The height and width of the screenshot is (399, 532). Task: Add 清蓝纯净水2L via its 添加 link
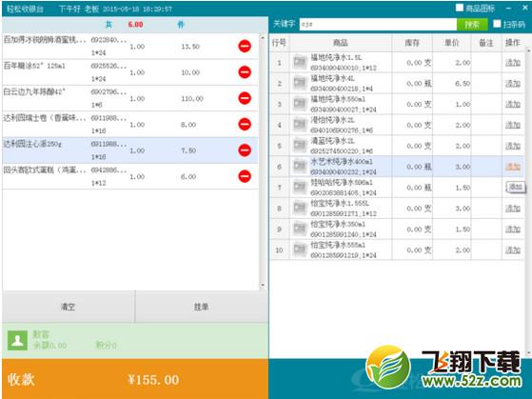513,146
